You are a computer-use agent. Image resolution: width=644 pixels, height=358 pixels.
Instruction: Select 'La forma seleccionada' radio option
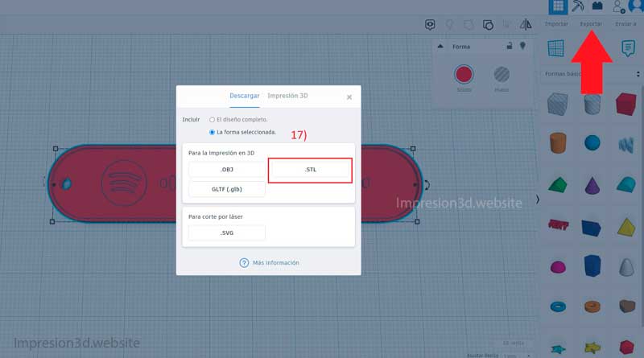(212, 132)
